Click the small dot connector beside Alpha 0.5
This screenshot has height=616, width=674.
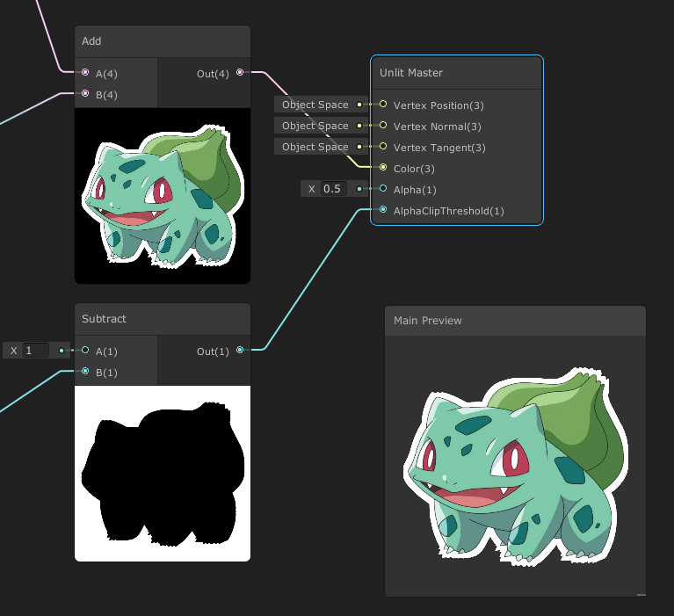(359, 189)
